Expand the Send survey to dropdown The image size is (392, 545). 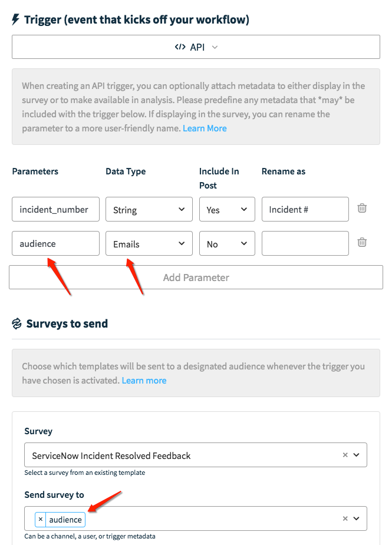pyautogui.click(x=357, y=518)
